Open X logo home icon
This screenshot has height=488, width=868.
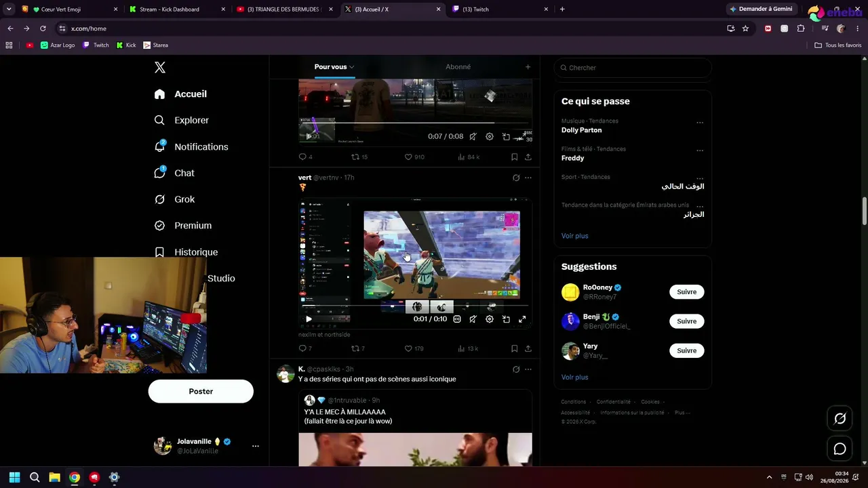[x=160, y=67]
